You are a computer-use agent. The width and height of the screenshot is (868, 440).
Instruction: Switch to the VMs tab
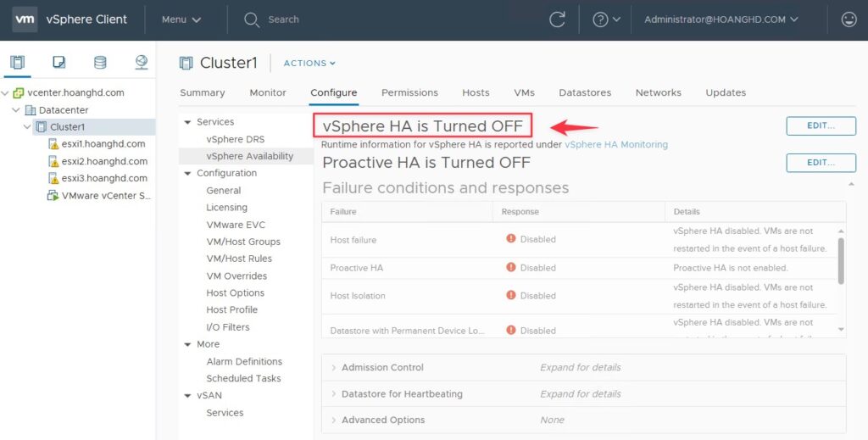point(524,93)
